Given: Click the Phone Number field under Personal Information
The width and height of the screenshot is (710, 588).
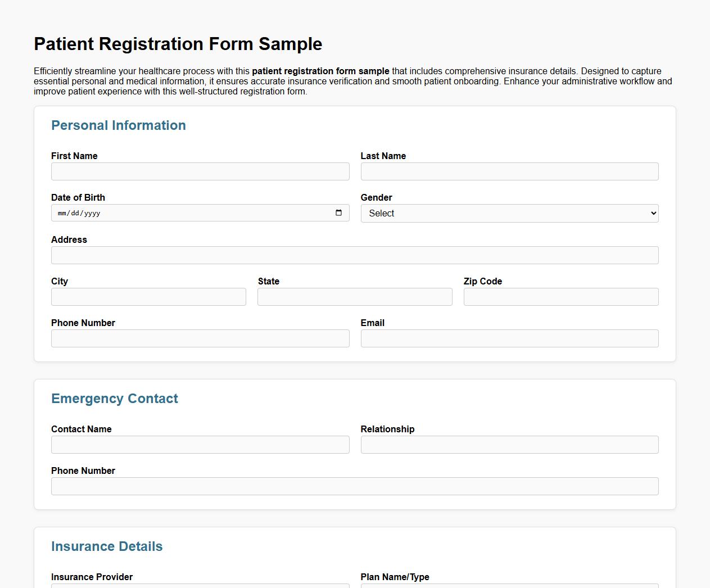Looking at the screenshot, I should click(200, 338).
